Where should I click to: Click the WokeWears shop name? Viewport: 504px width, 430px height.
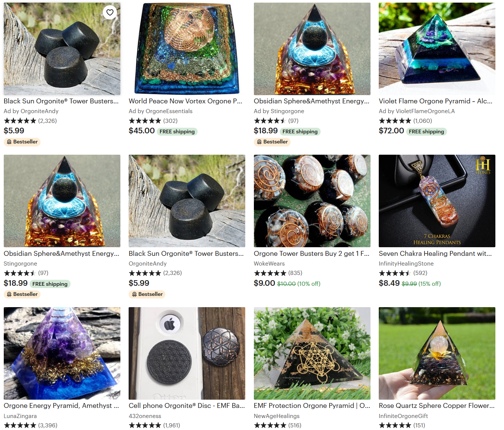[269, 264]
